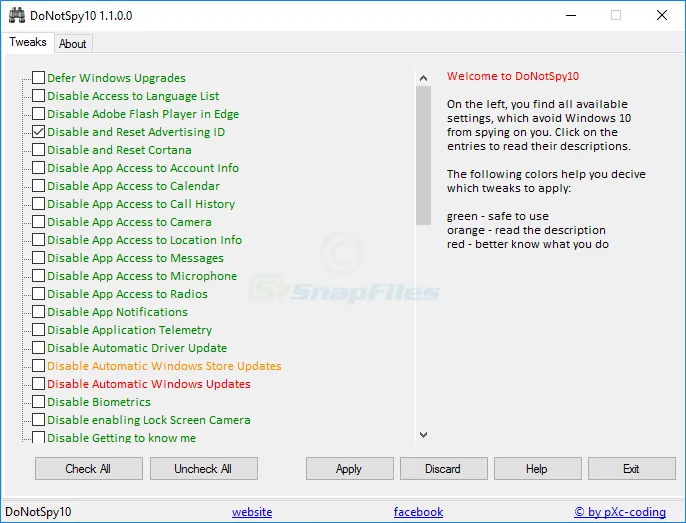Discard changes with the Discard button
Viewport: 686px width, 523px height.
pos(443,469)
